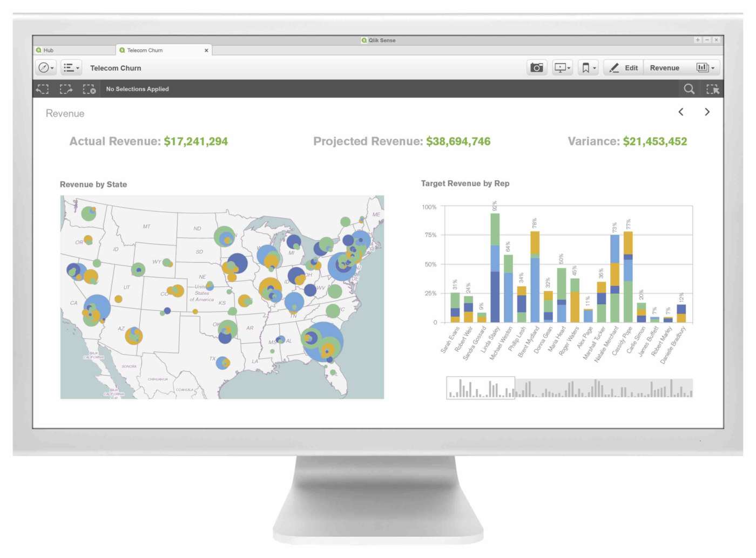756x558 pixels.
Task: Step forward in selections
Action: (66, 89)
